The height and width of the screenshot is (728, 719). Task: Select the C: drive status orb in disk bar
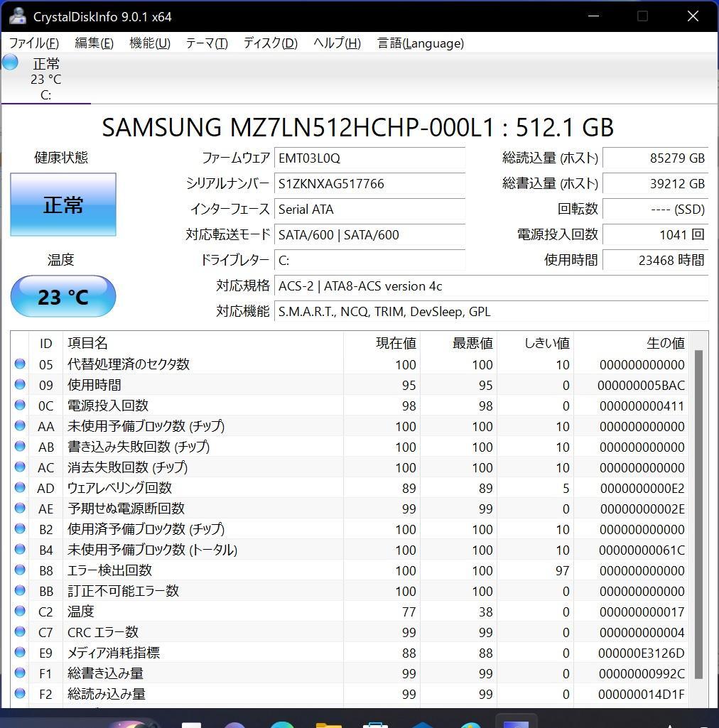(10, 63)
